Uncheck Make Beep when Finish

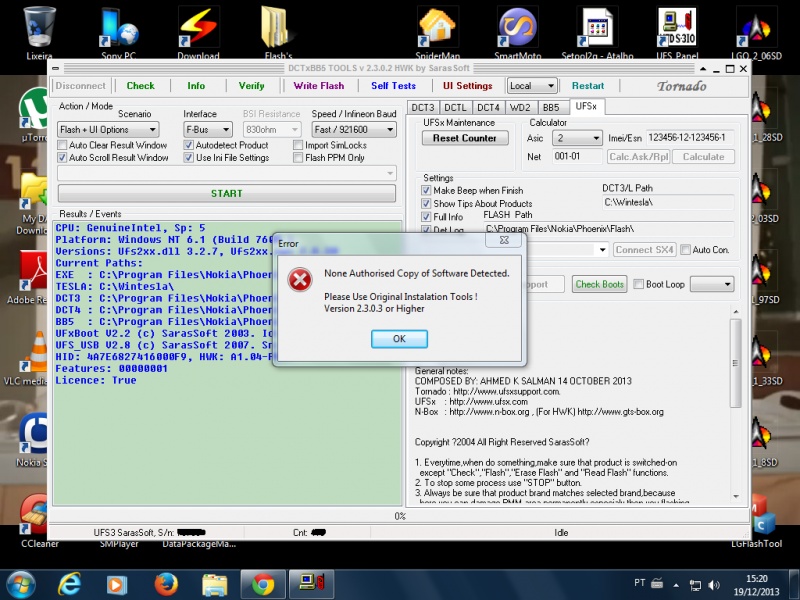(x=426, y=190)
